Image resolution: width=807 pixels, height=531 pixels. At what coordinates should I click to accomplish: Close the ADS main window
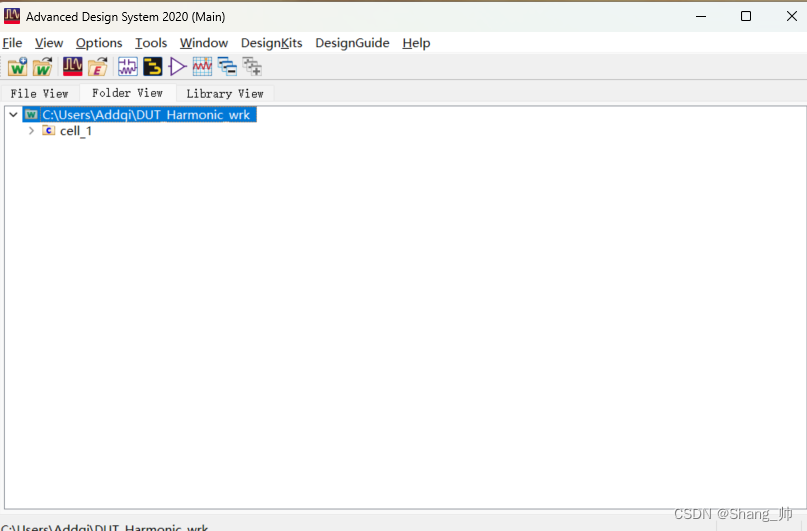point(792,16)
